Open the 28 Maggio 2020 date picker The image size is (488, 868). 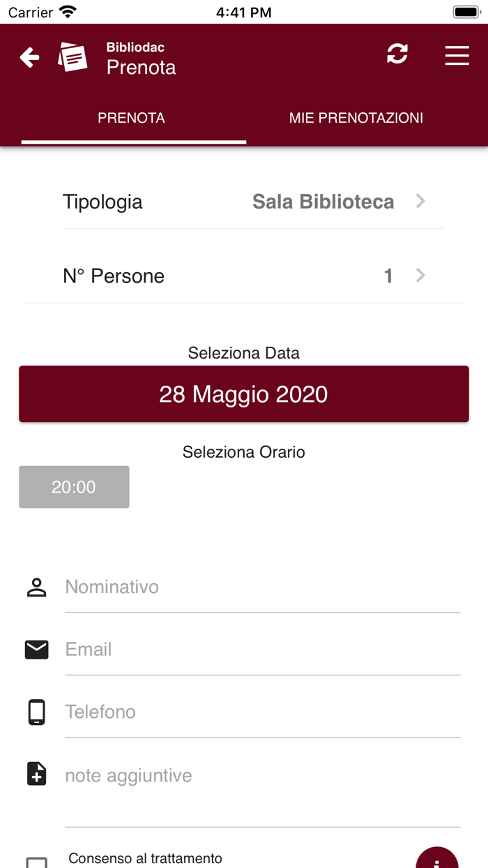click(244, 394)
